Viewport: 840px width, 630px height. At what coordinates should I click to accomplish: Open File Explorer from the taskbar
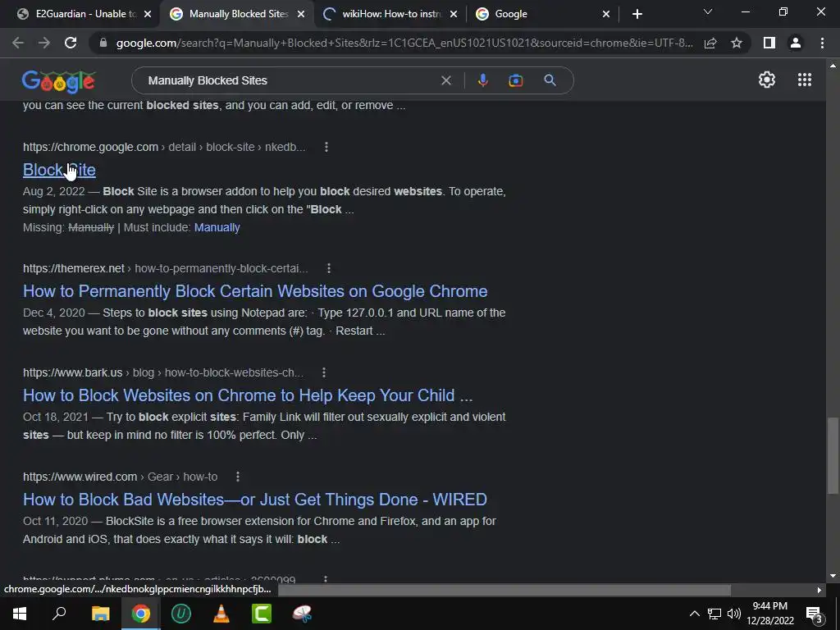100,614
